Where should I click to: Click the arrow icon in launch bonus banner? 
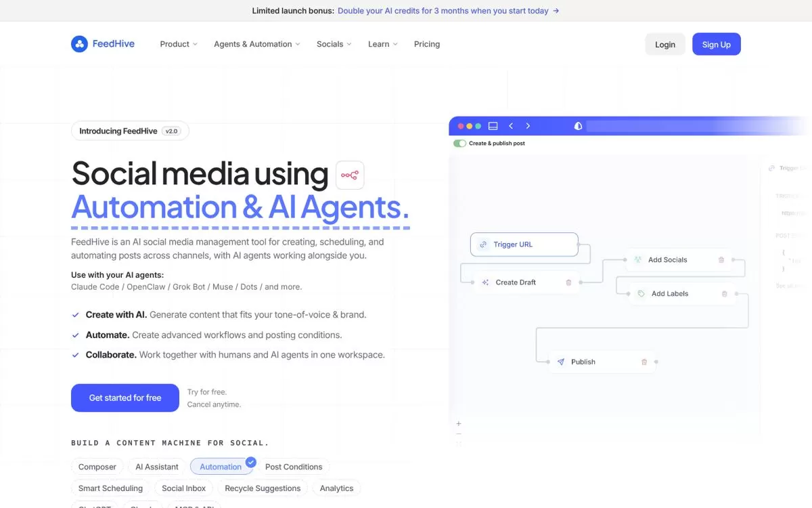556,11
